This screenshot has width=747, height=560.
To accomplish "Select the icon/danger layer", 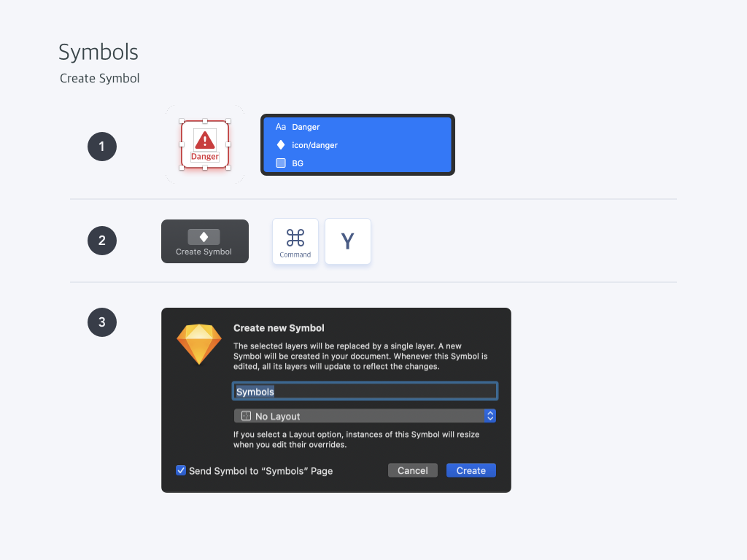I will pyautogui.click(x=357, y=145).
